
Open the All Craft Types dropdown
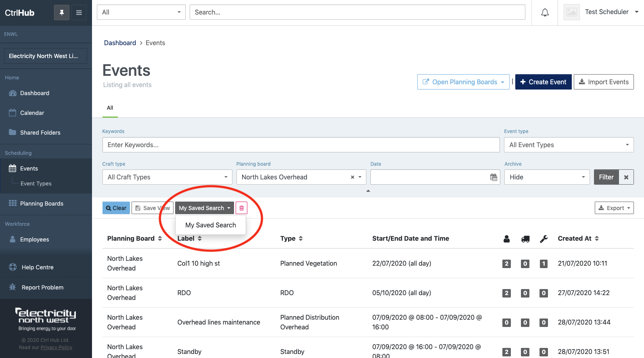[x=167, y=177]
